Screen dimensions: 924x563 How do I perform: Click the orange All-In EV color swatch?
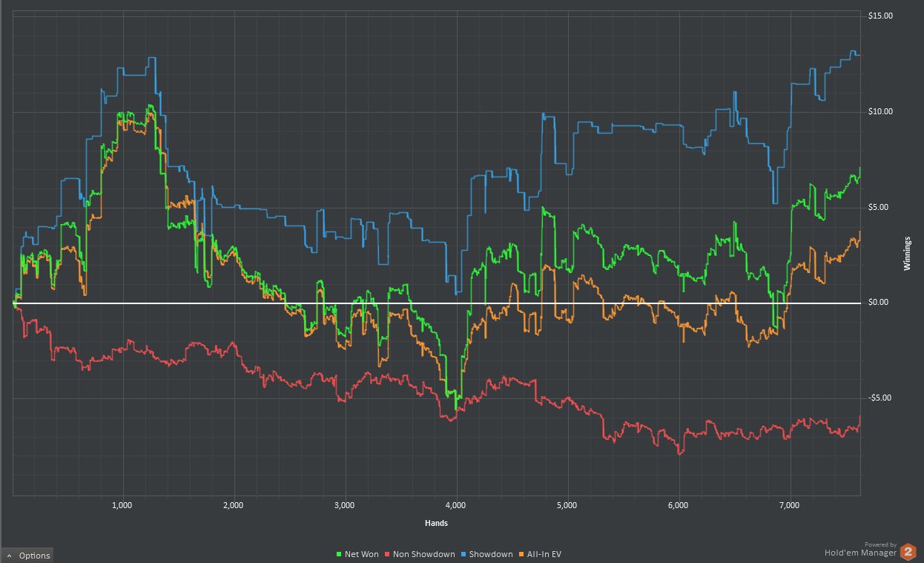(x=523, y=555)
